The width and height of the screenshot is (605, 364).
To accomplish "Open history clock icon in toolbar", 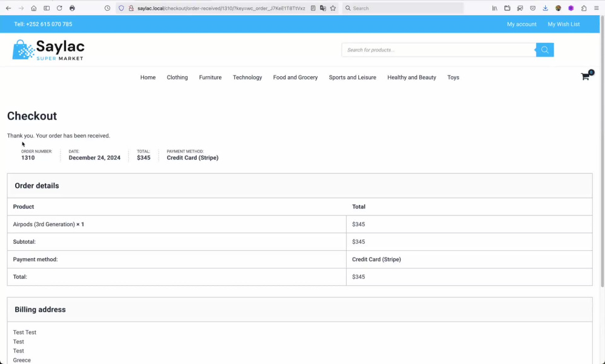I will [107, 8].
